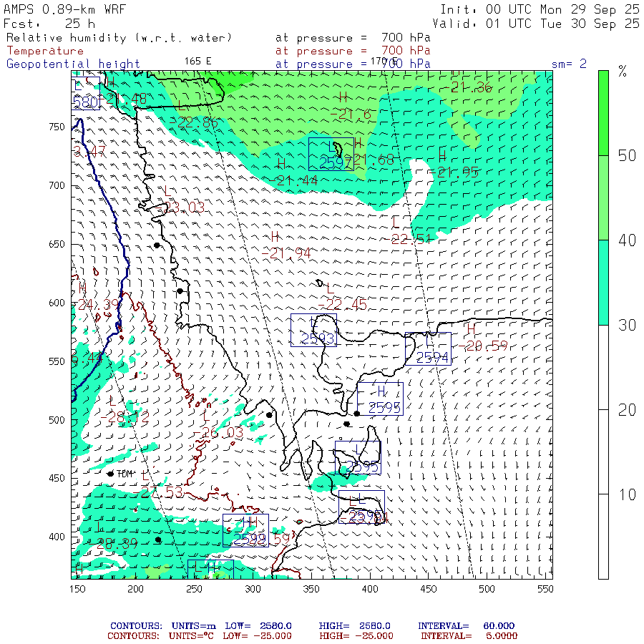Click the TDM station dot marker
The image size is (644, 644).
click(110, 474)
